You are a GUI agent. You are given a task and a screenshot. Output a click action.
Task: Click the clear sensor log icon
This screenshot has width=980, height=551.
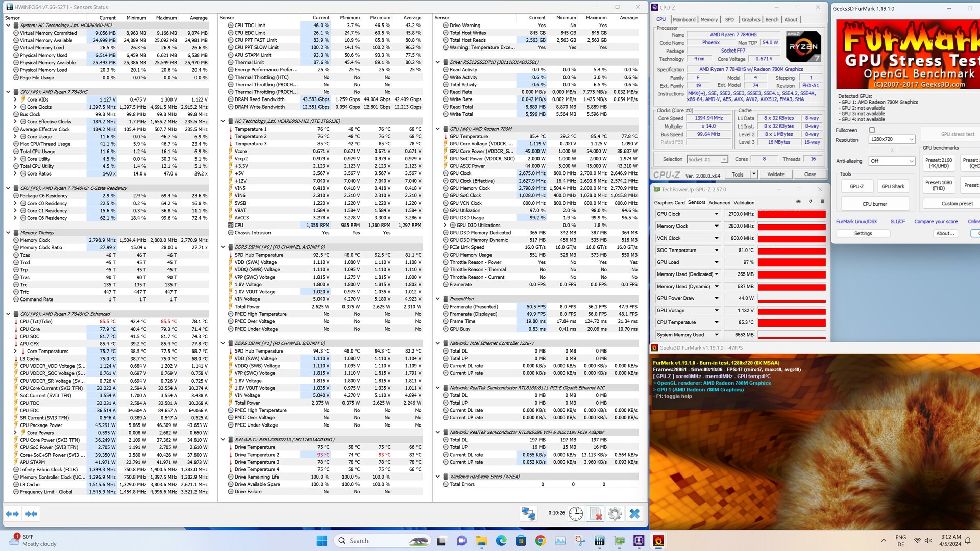click(595, 514)
